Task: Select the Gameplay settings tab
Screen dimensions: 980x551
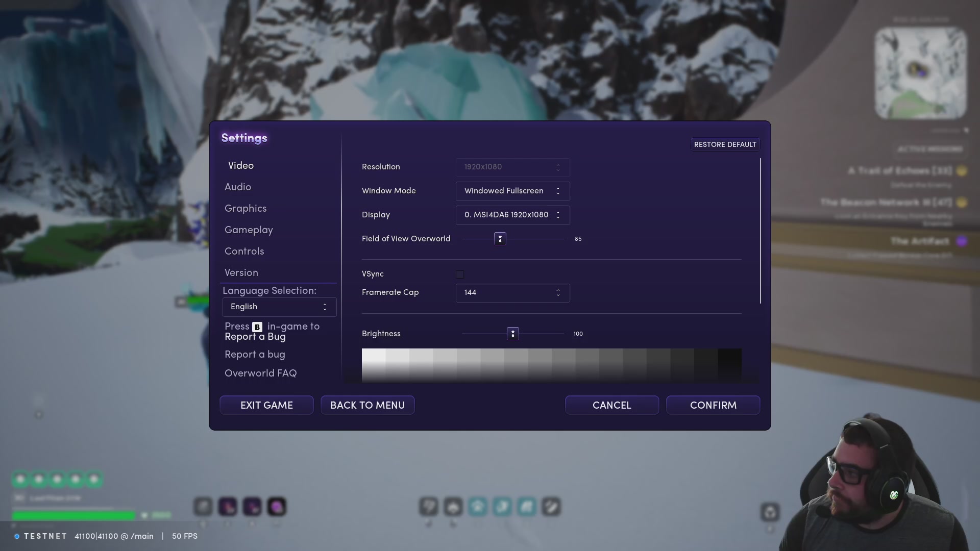Action: [x=249, y=230]
